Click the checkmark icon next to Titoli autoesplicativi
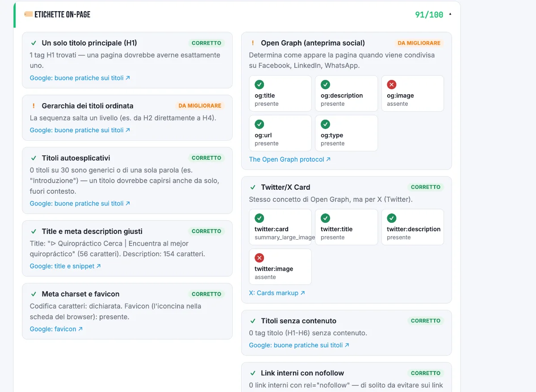Screen dimensions: 536x392 pos(33,158)
